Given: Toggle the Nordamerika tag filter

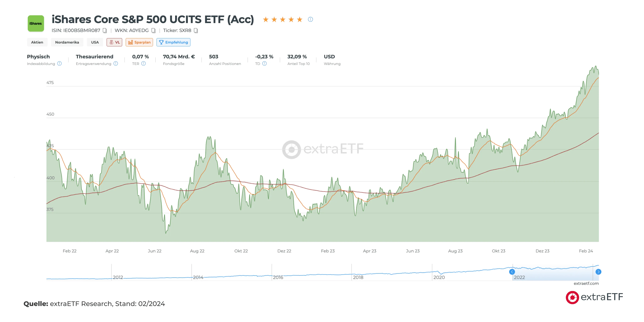Looking at the screenshot, I should [67, 42].
